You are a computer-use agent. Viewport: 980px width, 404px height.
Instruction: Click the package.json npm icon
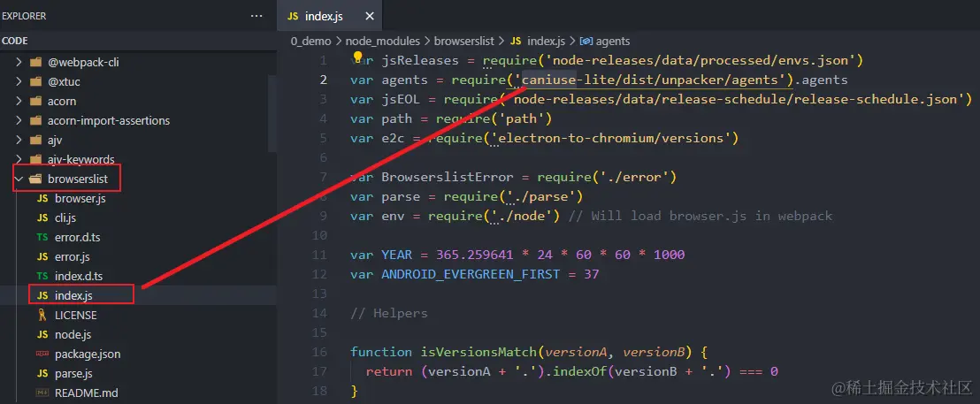coord(42,354)
